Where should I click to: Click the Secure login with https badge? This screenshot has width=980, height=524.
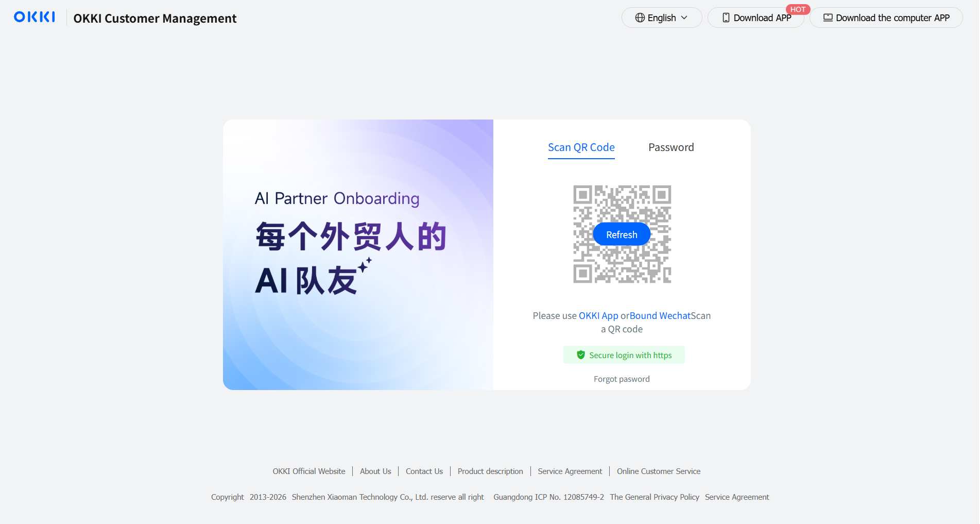[624, 355]
